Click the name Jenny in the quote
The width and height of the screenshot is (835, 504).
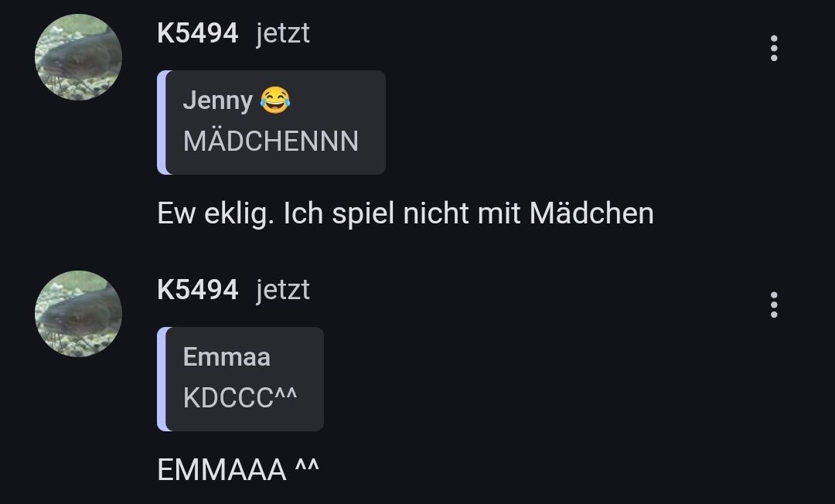point(218,100)
